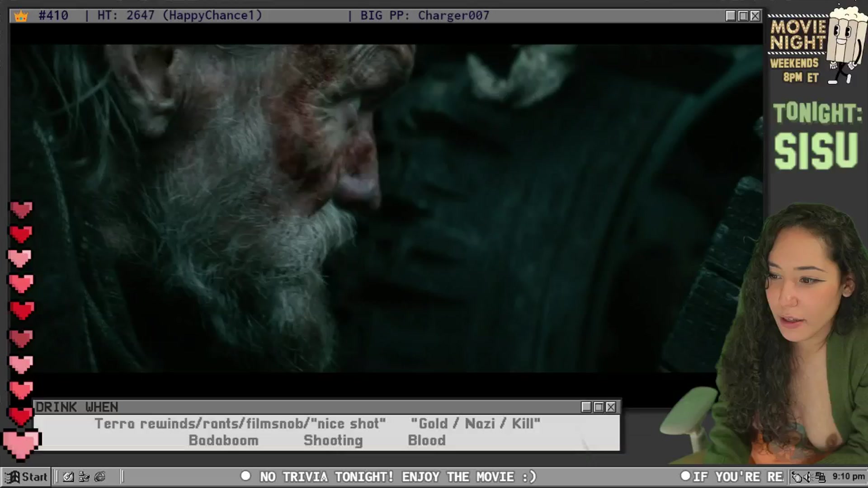Open the Start menu

(x=26, y=477)
